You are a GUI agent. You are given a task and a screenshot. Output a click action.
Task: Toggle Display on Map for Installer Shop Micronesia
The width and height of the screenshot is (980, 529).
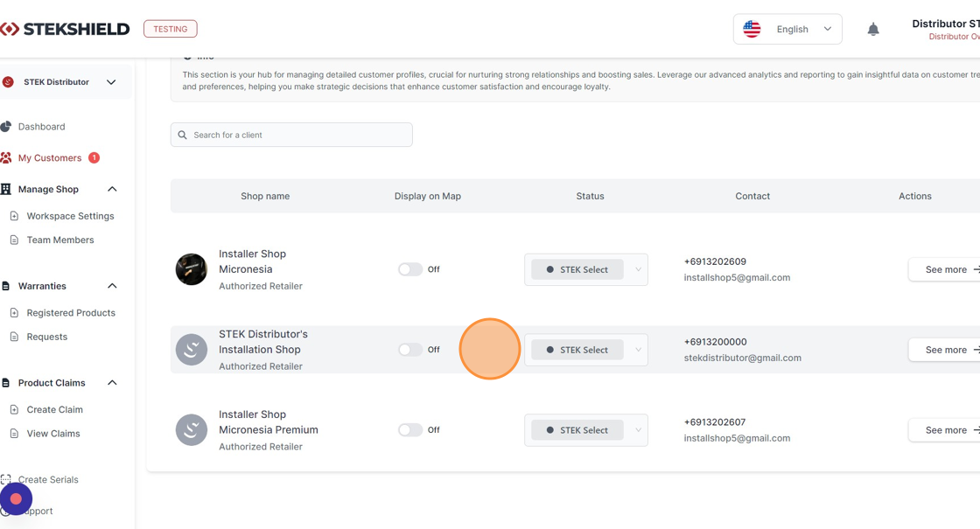[410, 269]
